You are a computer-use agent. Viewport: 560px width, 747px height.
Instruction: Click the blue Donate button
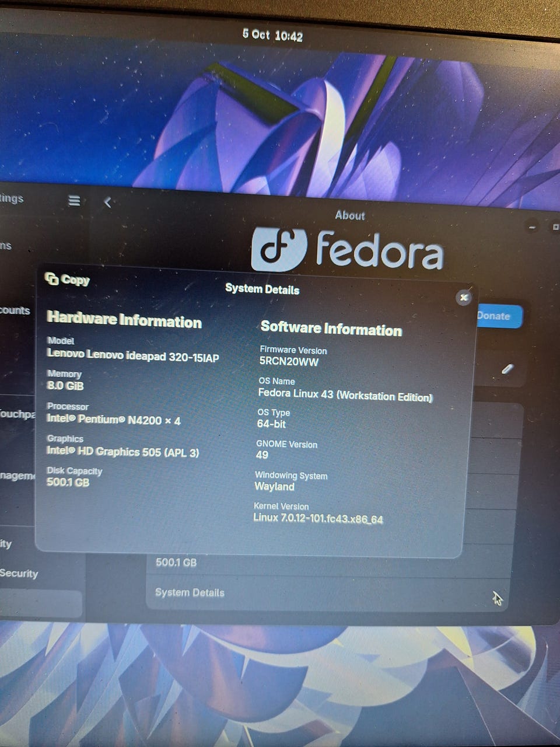(497, 316)
